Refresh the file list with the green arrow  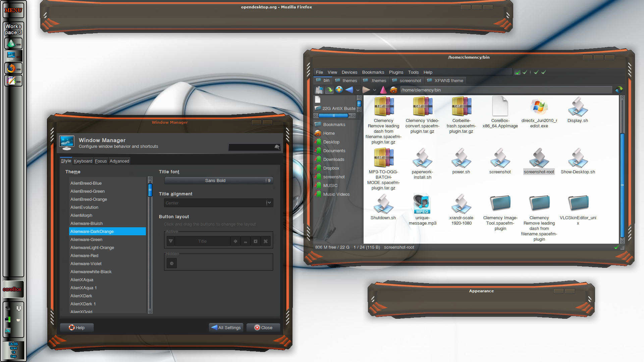coord(329,90)
